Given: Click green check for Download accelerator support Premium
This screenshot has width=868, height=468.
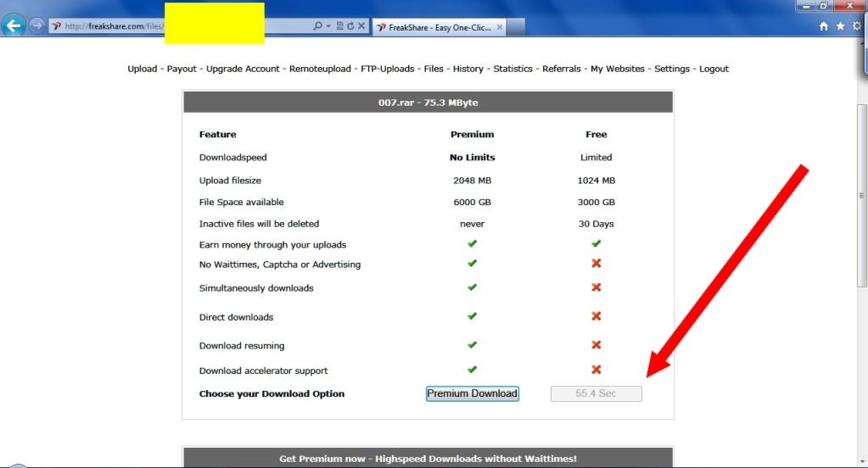Looking at the screenshot, I should coord(473,370).
